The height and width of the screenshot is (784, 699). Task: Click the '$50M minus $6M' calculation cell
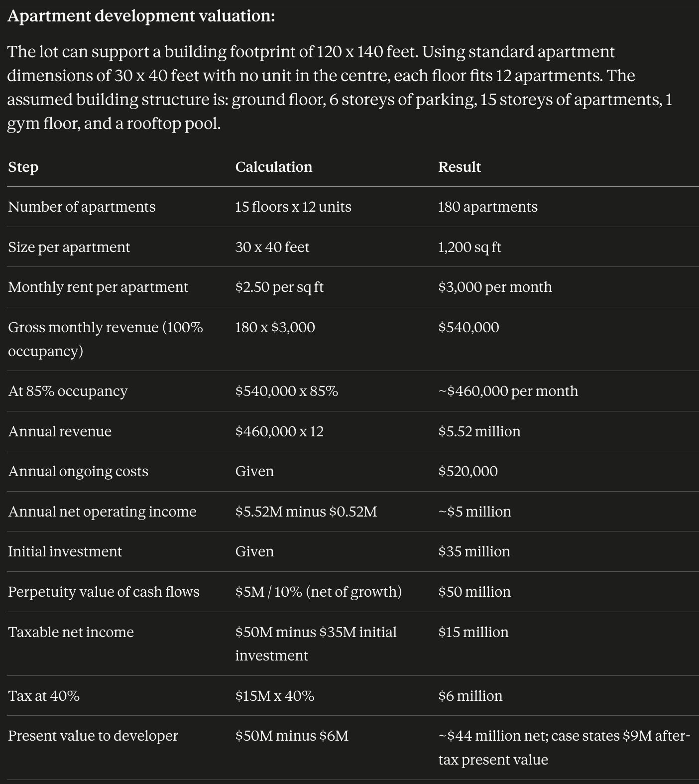click(292, 736)
